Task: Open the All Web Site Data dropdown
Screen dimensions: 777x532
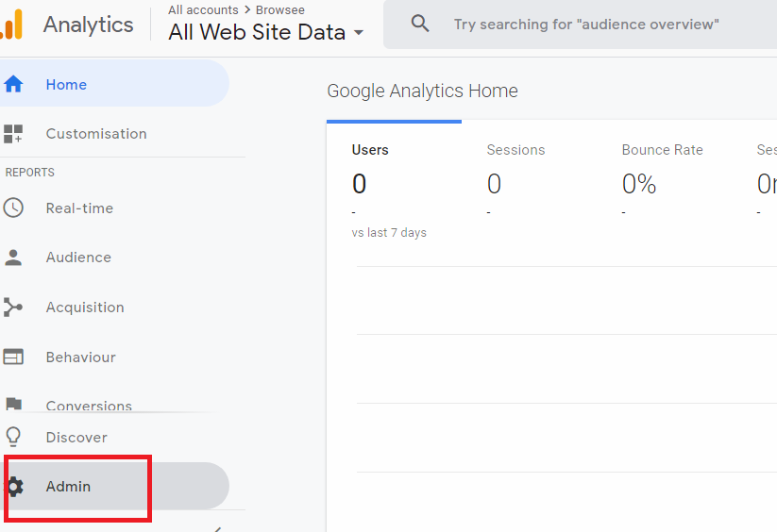Action: click(265, 32)
